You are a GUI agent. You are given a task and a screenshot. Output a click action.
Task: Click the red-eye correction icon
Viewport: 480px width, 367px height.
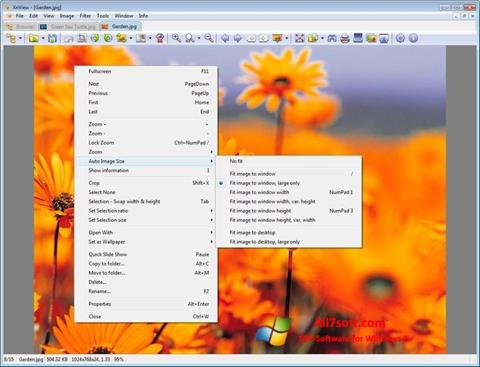[160, 38]
